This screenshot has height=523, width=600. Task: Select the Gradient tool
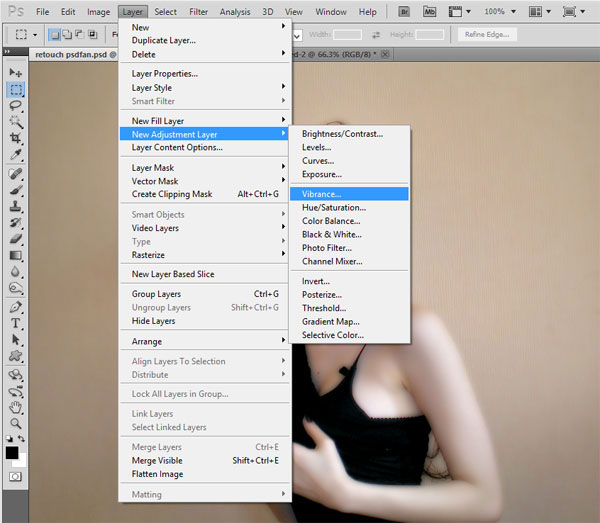tap(15, 255)
